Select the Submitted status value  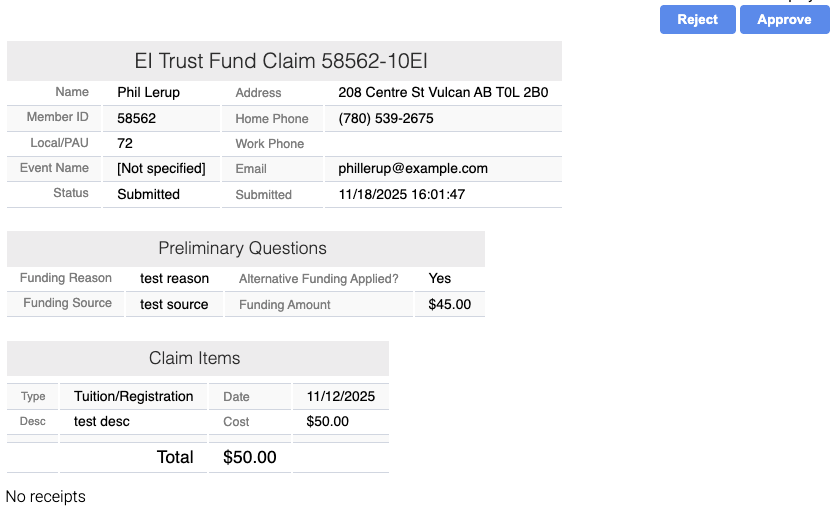148,194
